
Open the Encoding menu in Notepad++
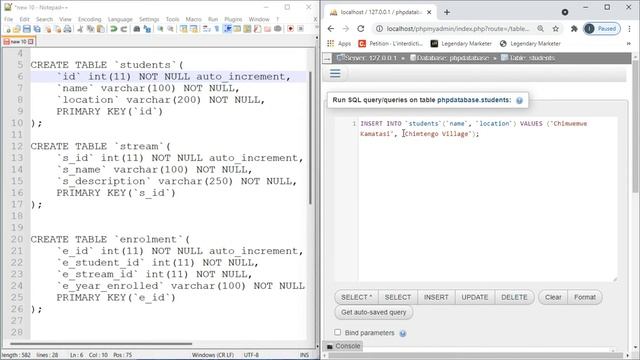[89, 19]
